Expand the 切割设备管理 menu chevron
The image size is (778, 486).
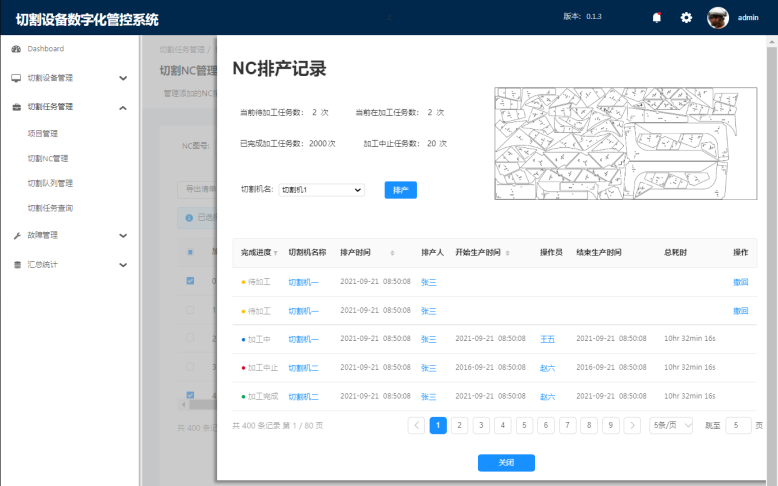pyautogui.click(x=123, y=78)
